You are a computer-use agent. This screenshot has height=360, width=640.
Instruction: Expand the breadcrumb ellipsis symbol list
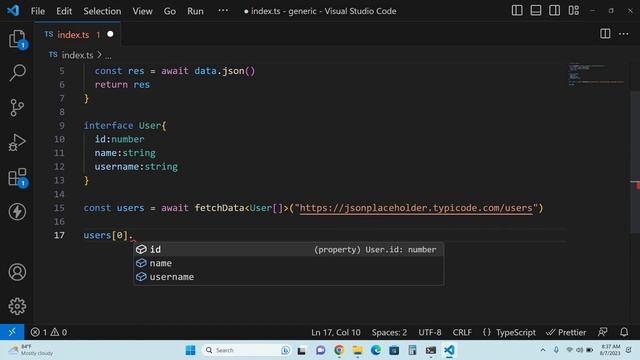[108, 56]
